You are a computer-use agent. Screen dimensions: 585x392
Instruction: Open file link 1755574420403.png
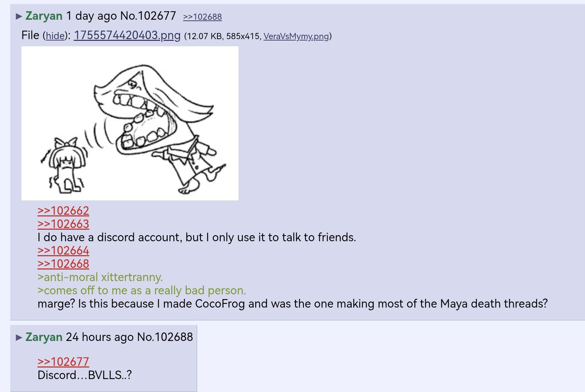click(x=127, y=35)
